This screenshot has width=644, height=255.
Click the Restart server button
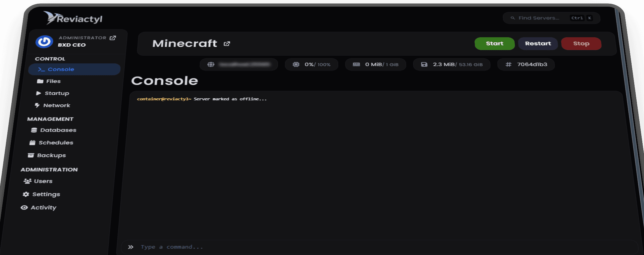click(x=538, y=44)
